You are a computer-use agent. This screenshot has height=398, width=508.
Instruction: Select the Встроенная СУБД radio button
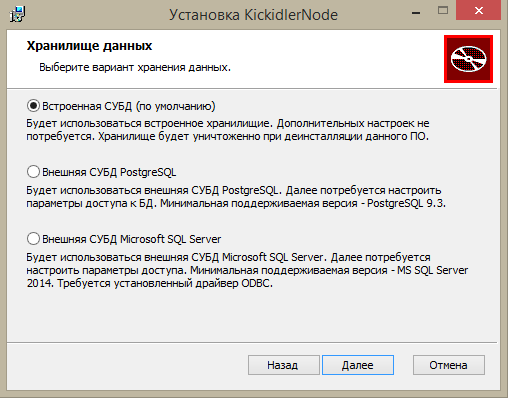point(33,106)
